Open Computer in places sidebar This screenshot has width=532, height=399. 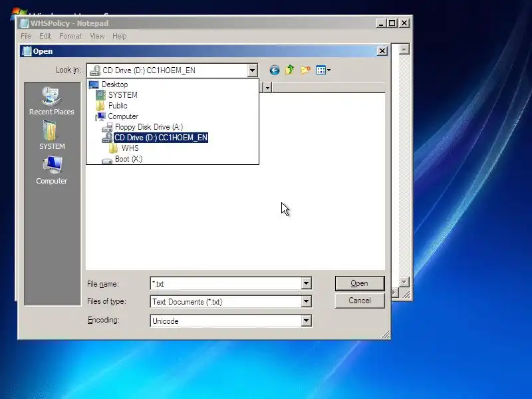[52, 170]
